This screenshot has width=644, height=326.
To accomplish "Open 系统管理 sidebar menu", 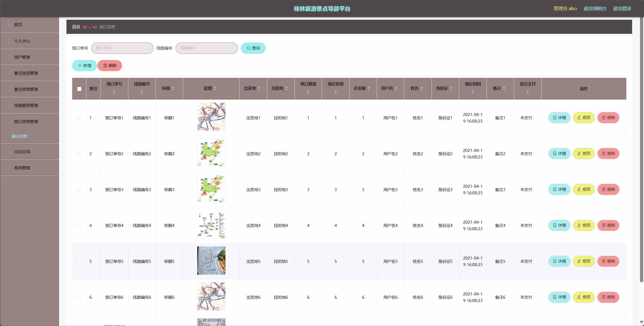I will click(30, 168).
